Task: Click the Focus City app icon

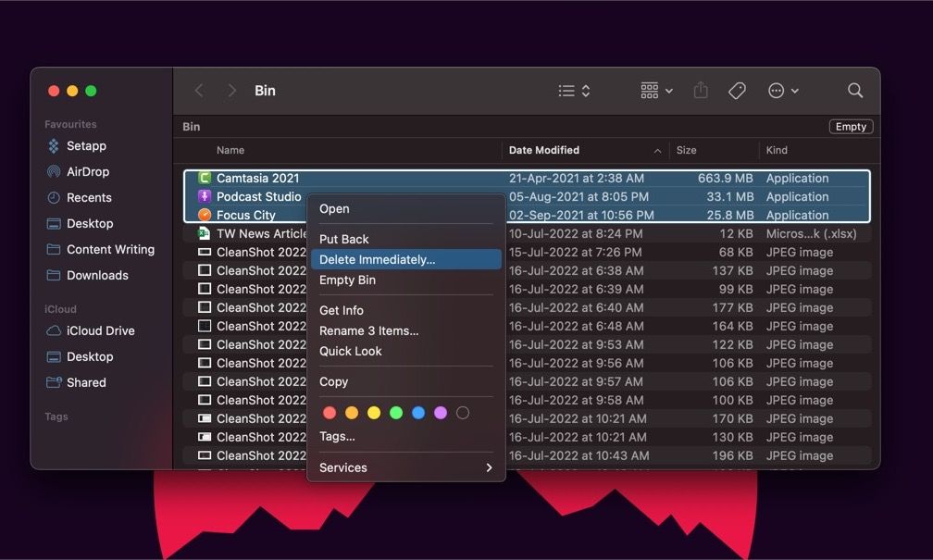Action: tap(205, 215)
